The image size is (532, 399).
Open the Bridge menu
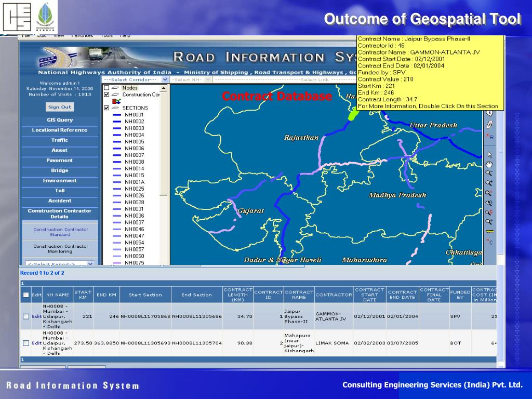click(x=60, y=170)
